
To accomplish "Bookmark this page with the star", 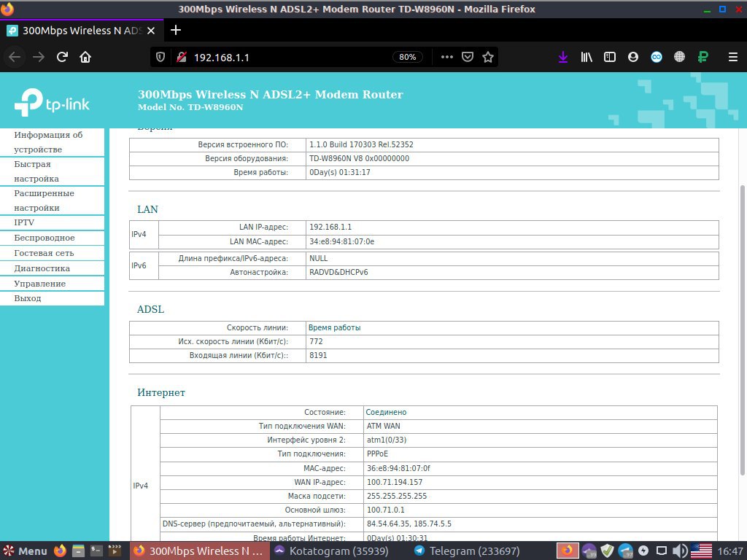I will click(x=488, y=57).
